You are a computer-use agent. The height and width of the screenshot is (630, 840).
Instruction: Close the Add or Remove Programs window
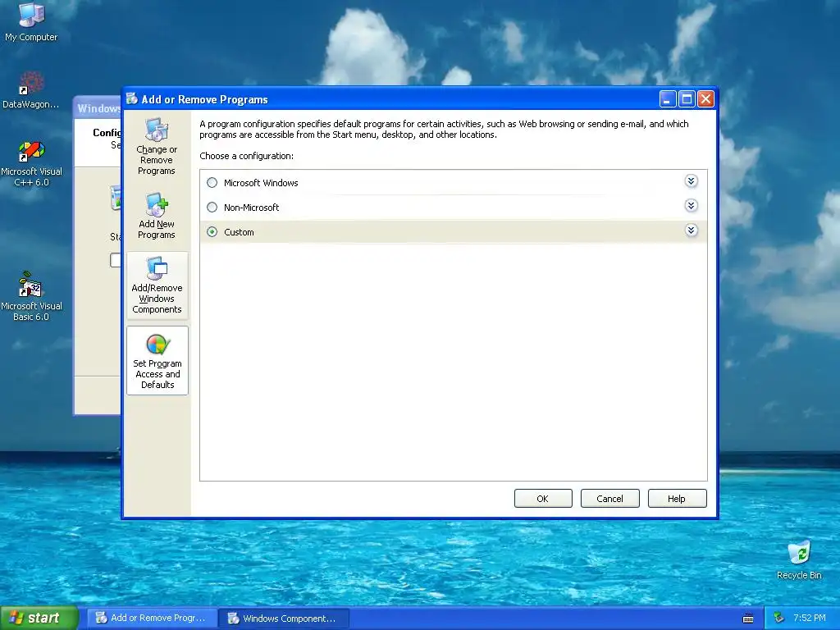coord(706,99)
